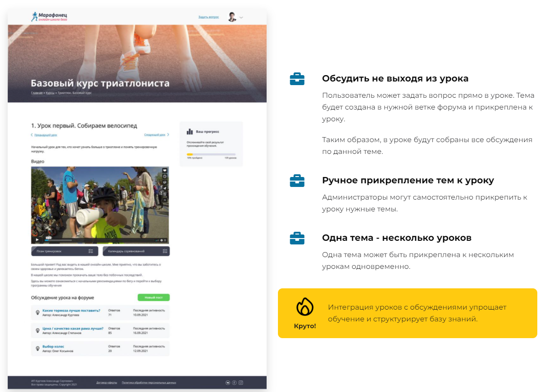Open the VK icon in footer

[228, 382]
